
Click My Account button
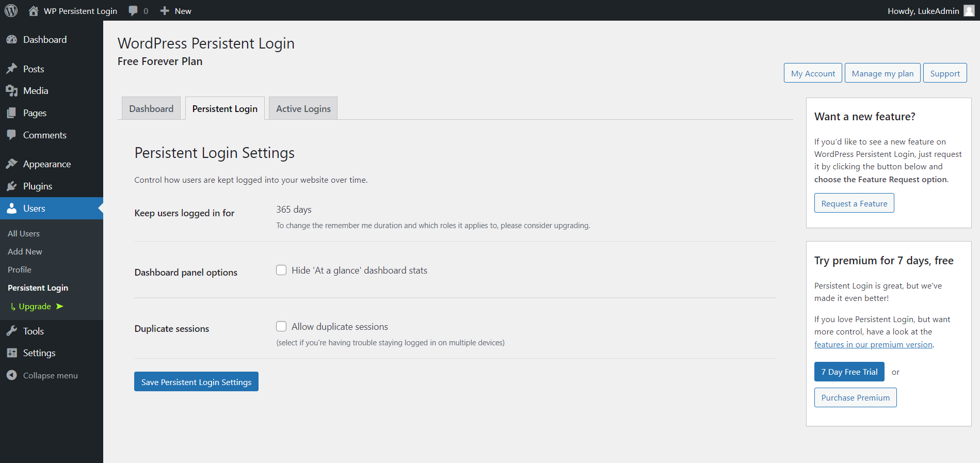pyautogui.click(x=813, y=73)
